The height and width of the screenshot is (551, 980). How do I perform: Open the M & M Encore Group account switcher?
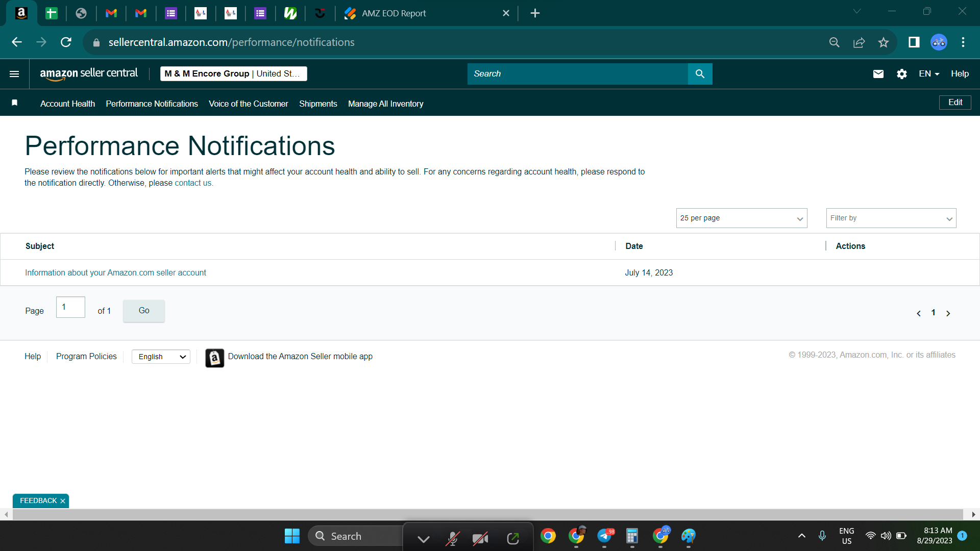(233, 74)
